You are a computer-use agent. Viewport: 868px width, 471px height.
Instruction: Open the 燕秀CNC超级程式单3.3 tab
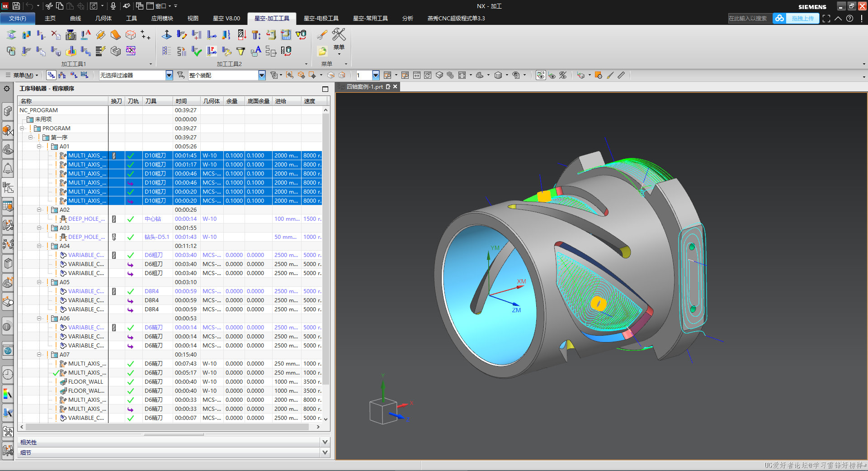click(x=456, y=18)
